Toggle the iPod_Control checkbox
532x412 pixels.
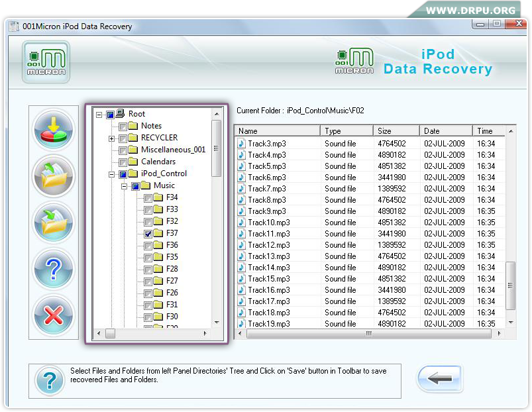123,174
